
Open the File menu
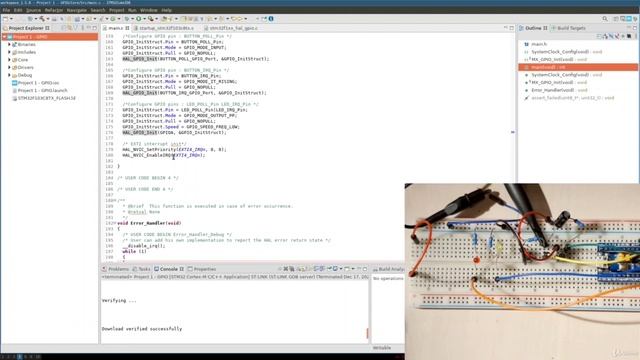click(6, 10)
